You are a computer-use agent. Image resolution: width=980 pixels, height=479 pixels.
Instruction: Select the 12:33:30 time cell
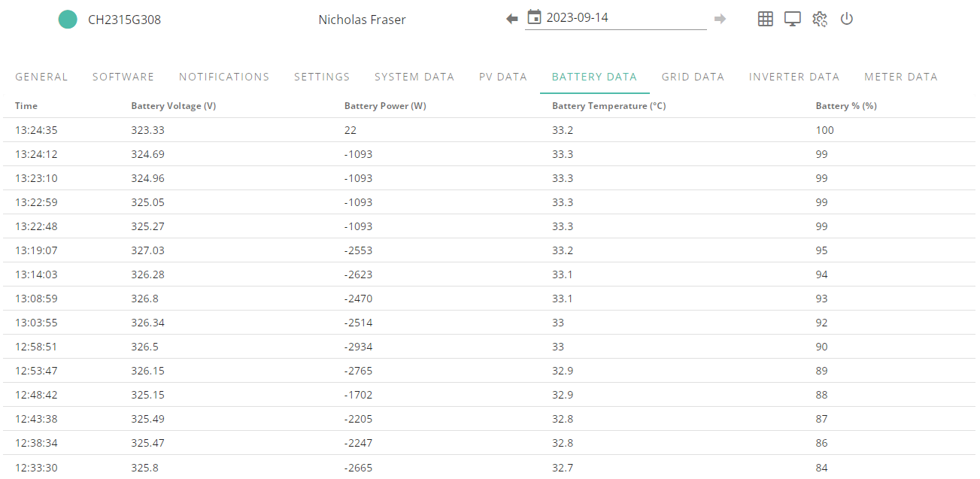coord(36,468)
